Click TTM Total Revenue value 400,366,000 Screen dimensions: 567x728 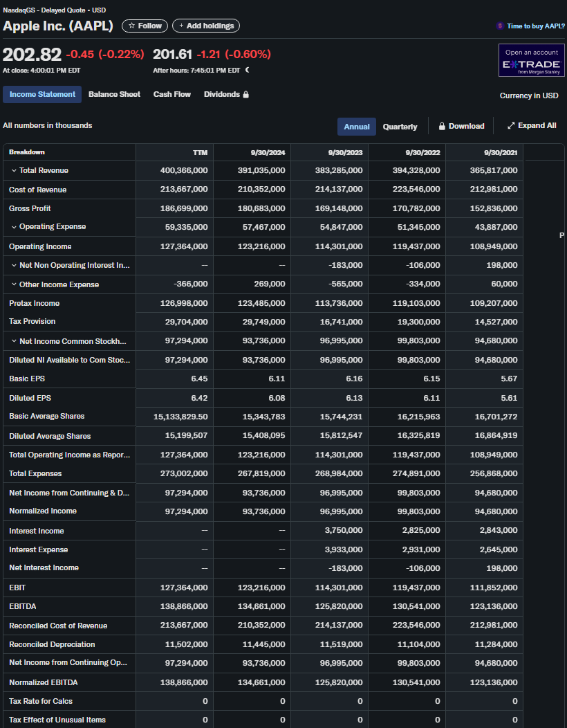point(184,170)
